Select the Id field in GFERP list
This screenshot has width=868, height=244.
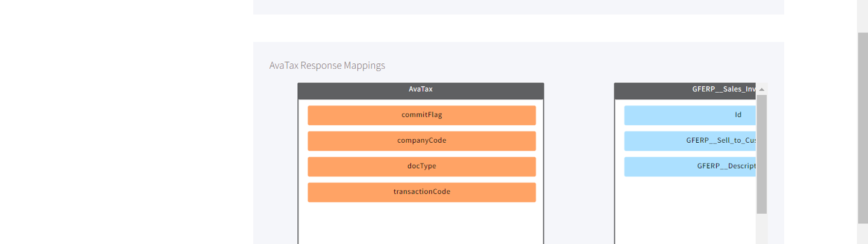(690, 115)
